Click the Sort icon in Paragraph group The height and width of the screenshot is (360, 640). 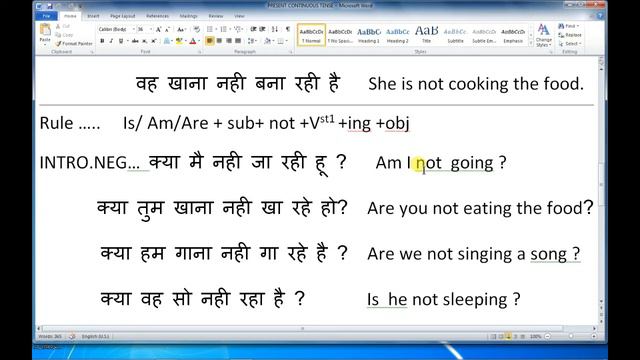point(275,29)
